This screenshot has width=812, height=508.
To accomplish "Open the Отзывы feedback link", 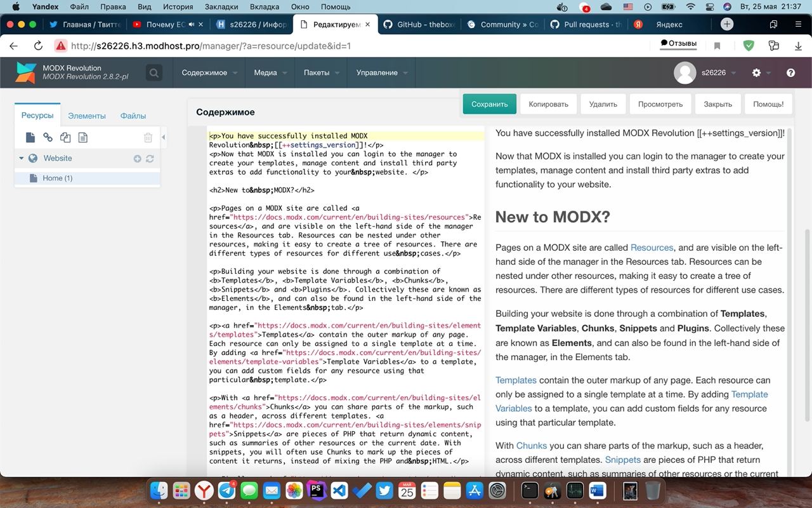I will pyautogui.click(x=679, y=44).
